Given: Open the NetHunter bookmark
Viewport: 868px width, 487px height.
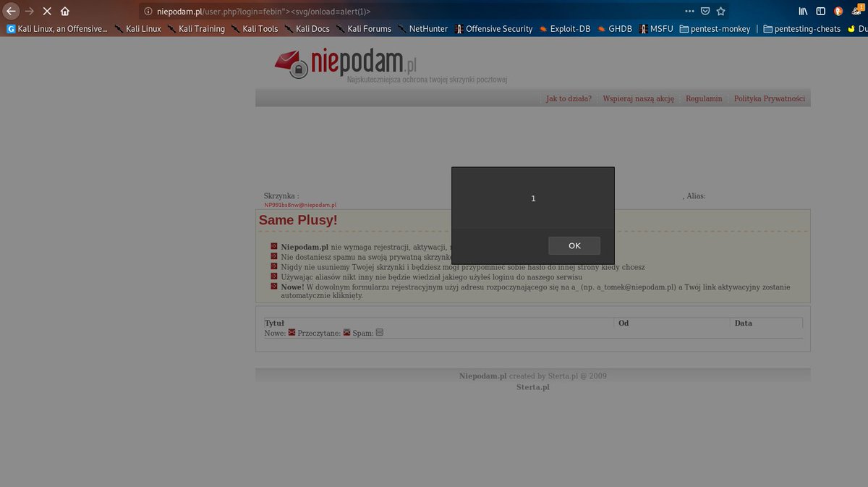Looking at the screenshot, I should pyautogui.click(x=422, y=29).
